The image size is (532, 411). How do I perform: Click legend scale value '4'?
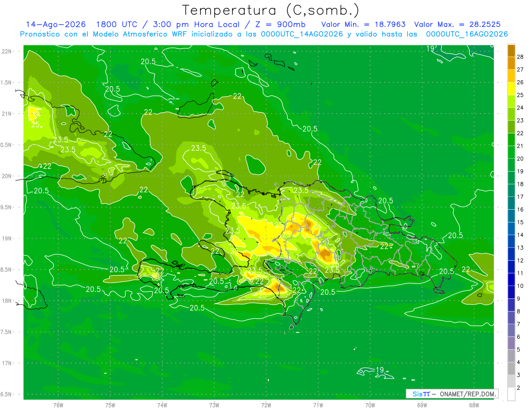click(x=519, y=362)
